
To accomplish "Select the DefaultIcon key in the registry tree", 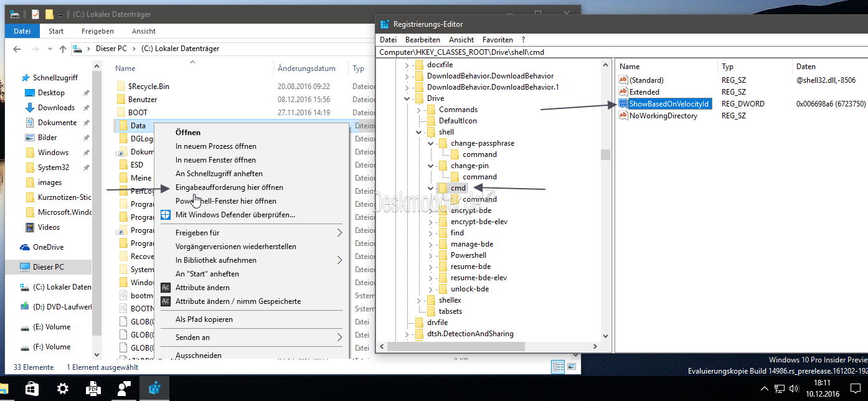I will (x=458, y=121).
